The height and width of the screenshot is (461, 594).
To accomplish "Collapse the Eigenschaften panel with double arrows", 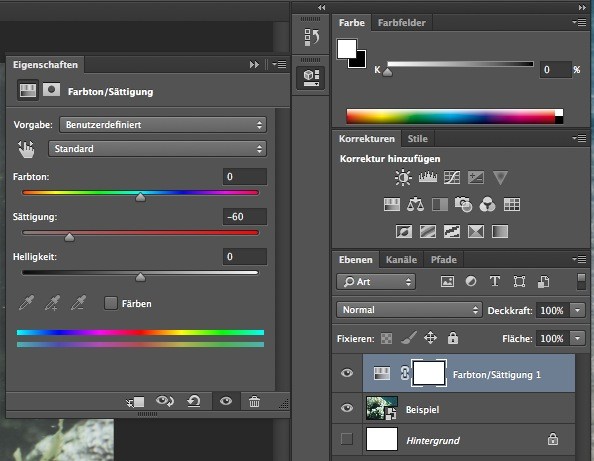I will (254, 65).
